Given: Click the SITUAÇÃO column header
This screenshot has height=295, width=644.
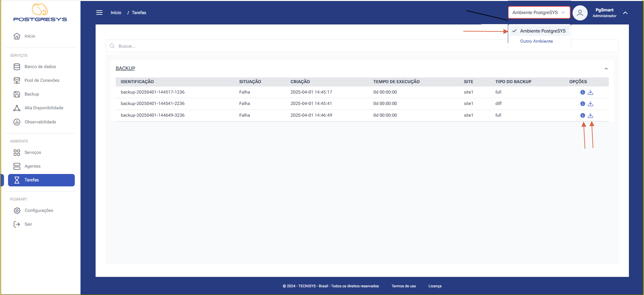Looking at the screenshot, I should (250, 82).
